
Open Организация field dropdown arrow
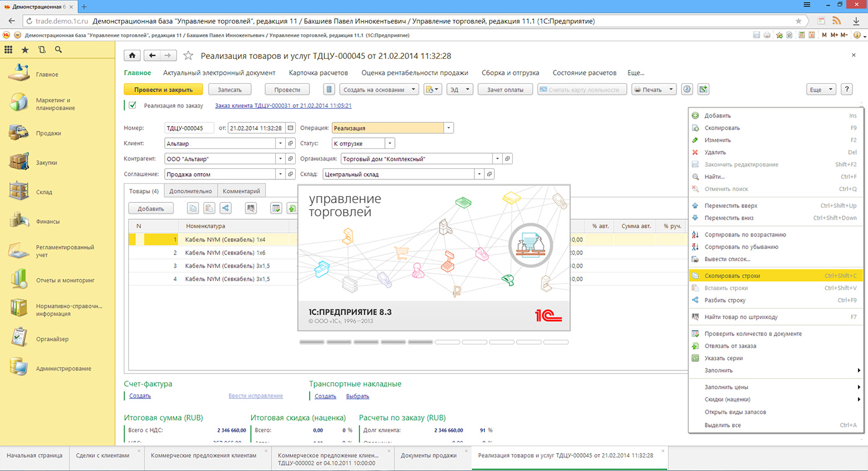[x=497, y=159]
